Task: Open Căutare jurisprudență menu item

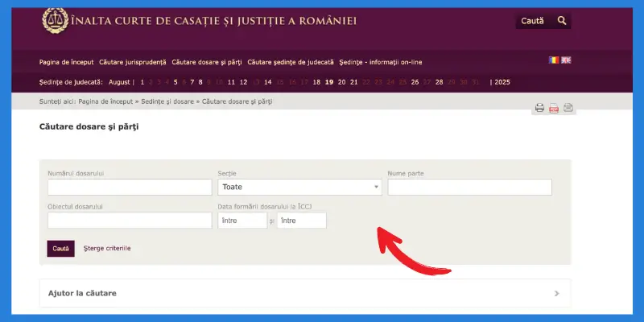Action: pos(133,63)
